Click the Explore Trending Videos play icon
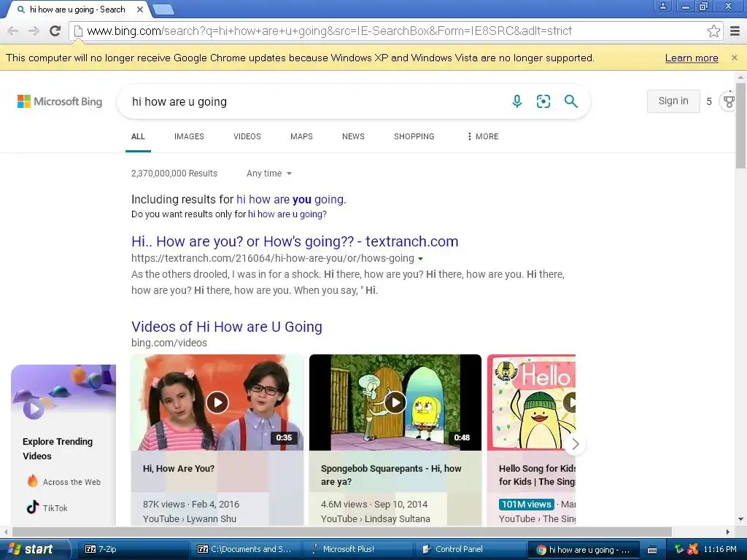This screenshot has width=747, height=560. (x=34, y=408)
